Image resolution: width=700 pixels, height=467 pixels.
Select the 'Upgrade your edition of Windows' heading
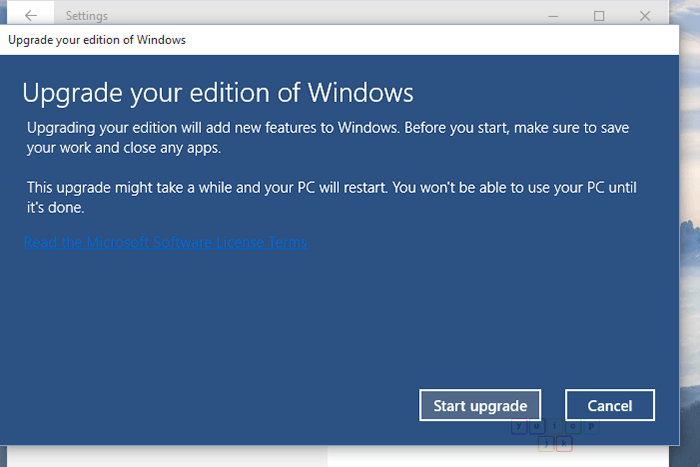[x=218, y=93]
